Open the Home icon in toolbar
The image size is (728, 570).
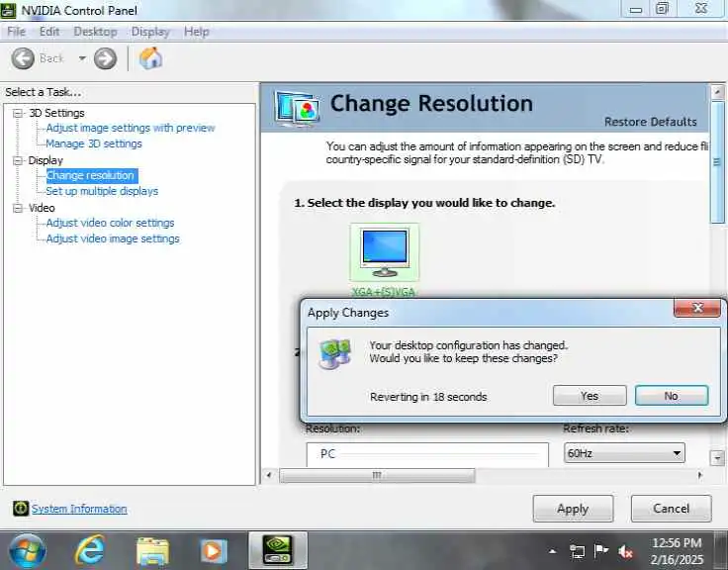(x=150, y=58)
